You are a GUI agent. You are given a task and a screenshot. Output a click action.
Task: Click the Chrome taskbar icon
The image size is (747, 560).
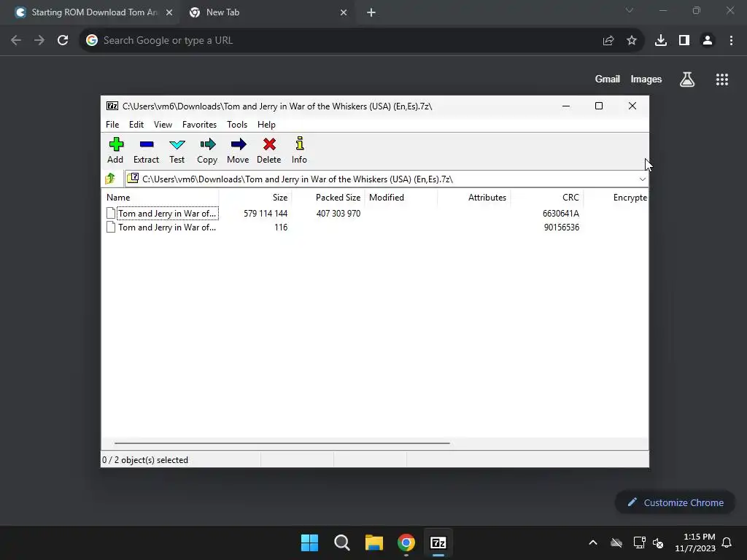coord(406,542)
